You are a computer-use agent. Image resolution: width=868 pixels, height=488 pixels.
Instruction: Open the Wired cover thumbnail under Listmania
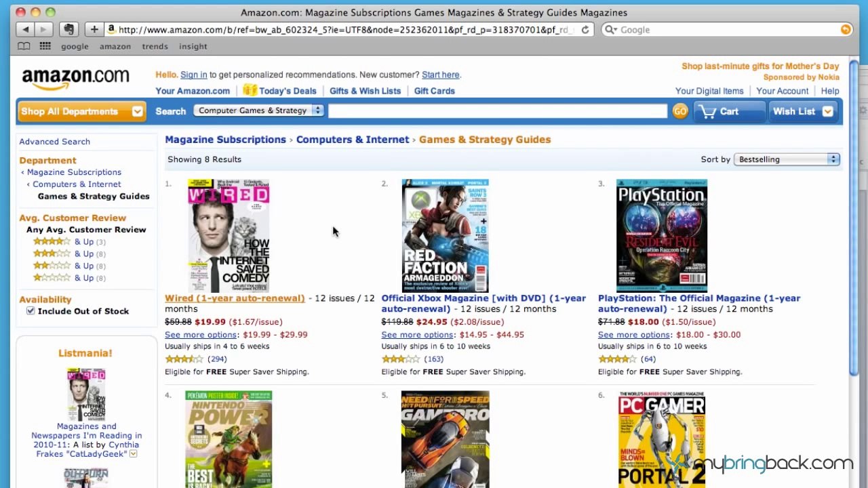coord(86,394)
